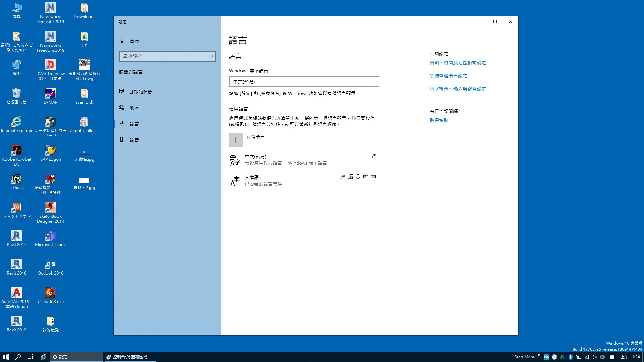
Task: Select scan(old) folder on desktop
Action: 85,96
